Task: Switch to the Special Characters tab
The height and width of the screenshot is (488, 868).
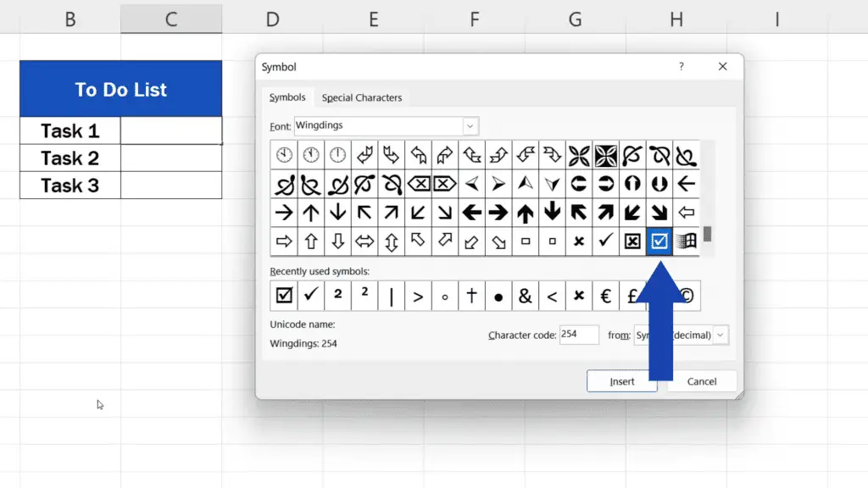Action: click(x=362, y=97)
